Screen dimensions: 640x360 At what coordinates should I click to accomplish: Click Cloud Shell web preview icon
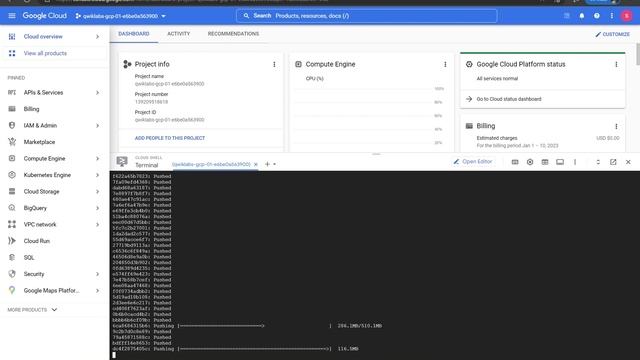(545, 162)
